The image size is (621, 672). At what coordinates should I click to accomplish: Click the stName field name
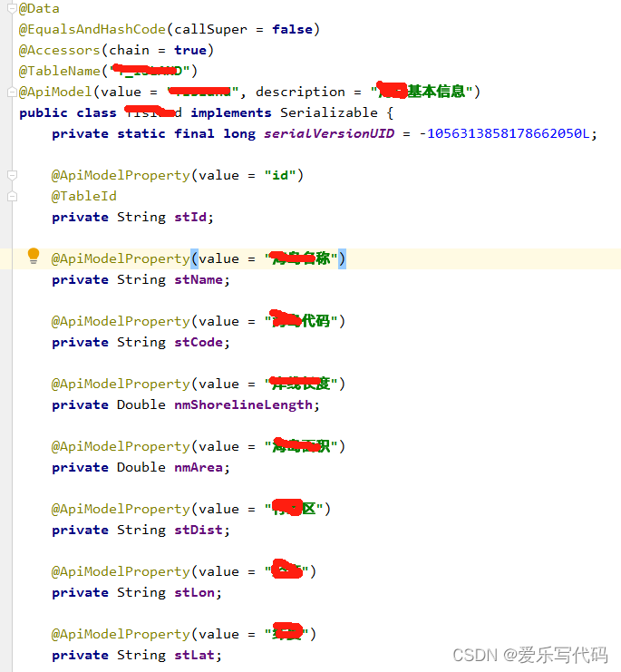[x=199, y=279]
